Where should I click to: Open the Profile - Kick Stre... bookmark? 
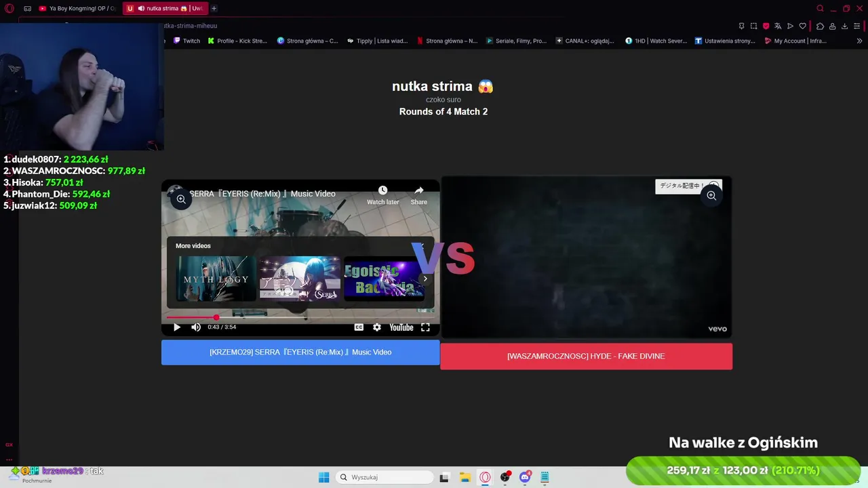coord(238,41)
